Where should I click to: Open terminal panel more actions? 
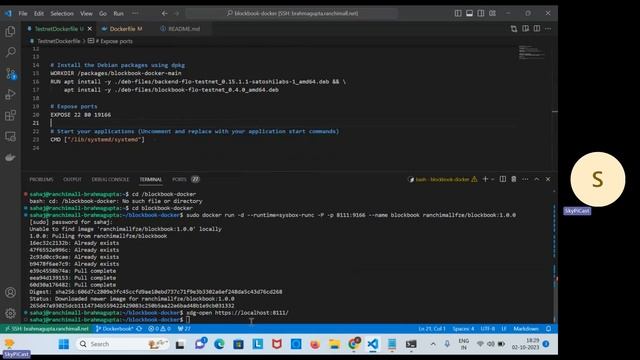click(x=525, y=179)
